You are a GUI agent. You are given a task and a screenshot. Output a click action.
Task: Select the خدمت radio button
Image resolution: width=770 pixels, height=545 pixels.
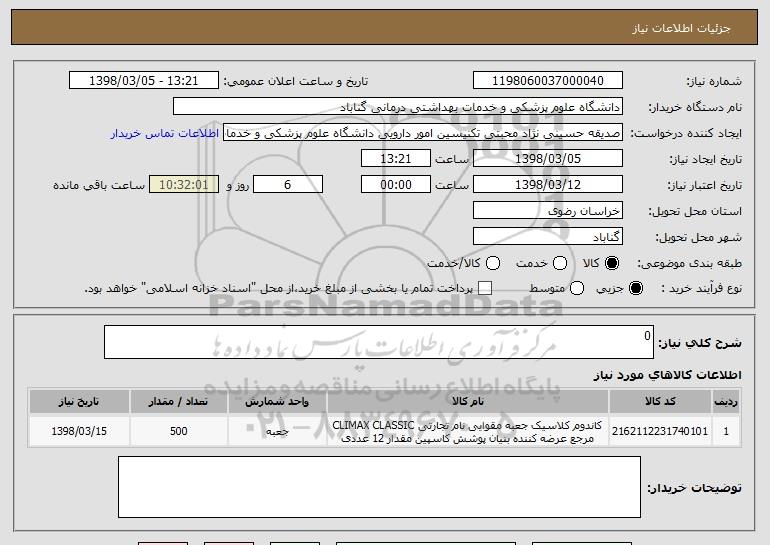(560, 264)
